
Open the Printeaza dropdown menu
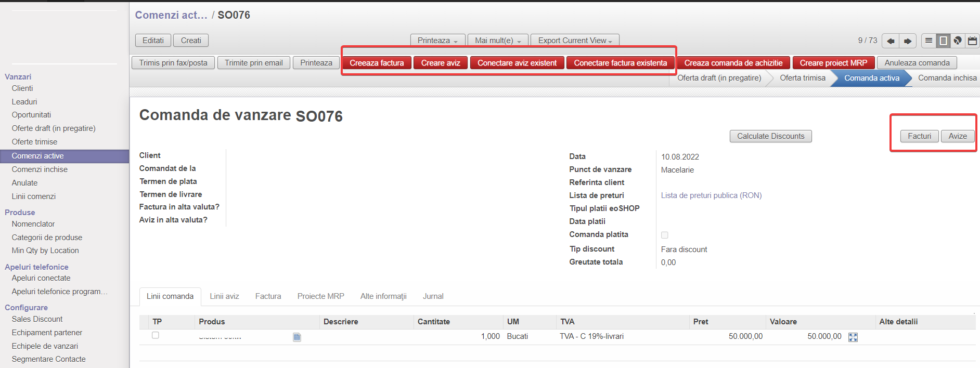[437, 41]
